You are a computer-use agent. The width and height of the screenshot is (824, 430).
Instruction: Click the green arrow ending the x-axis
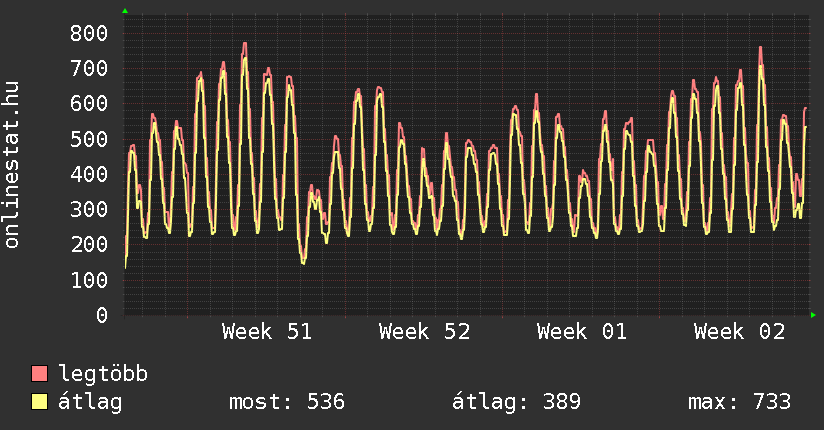click(x=813, y=315)
